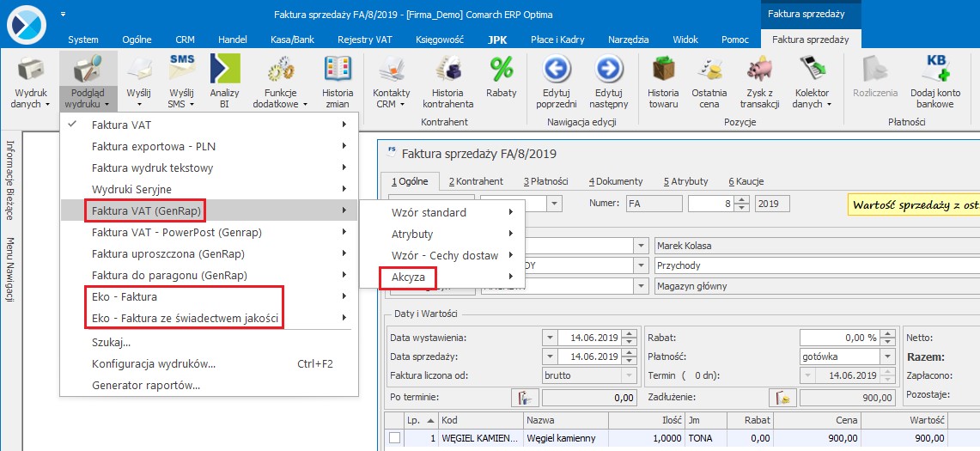Click the Marek Kolasa contractor field

818,246
